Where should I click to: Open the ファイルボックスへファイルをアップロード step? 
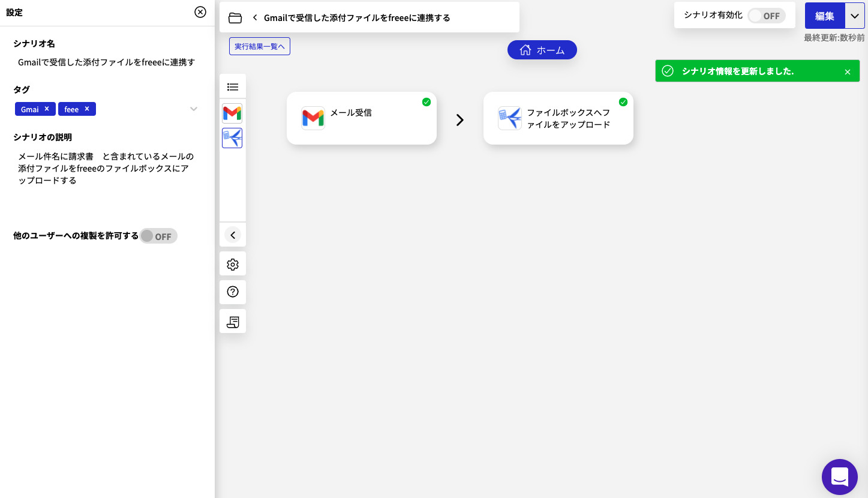(x=558, y=118)
